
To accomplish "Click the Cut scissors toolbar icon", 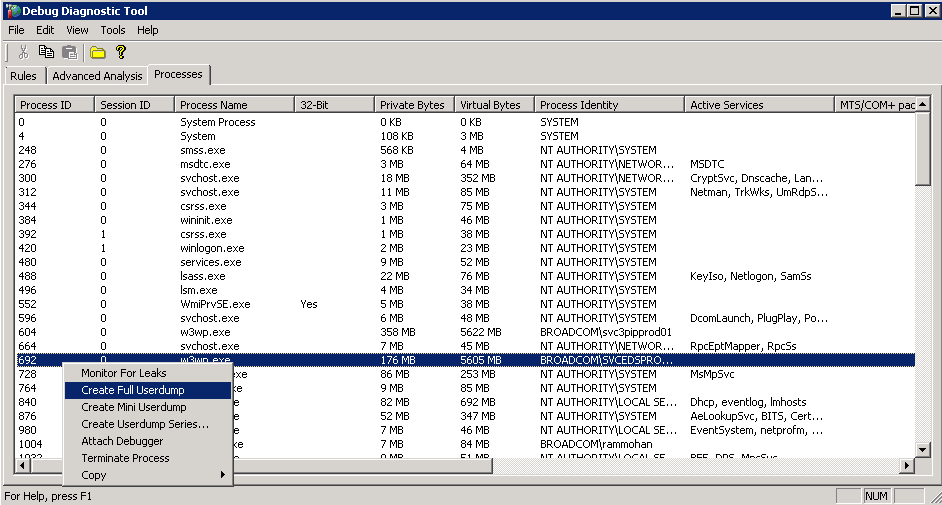I will [23, 53].
